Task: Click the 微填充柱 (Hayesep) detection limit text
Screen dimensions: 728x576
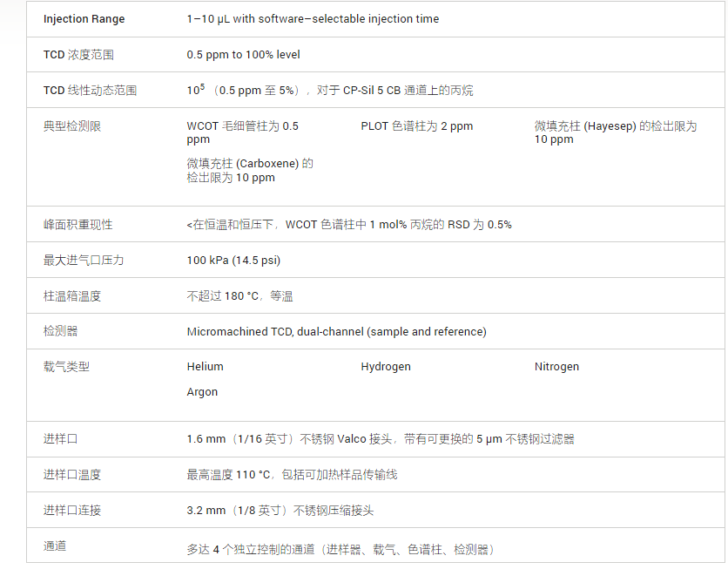Action: tap(616, 132)
